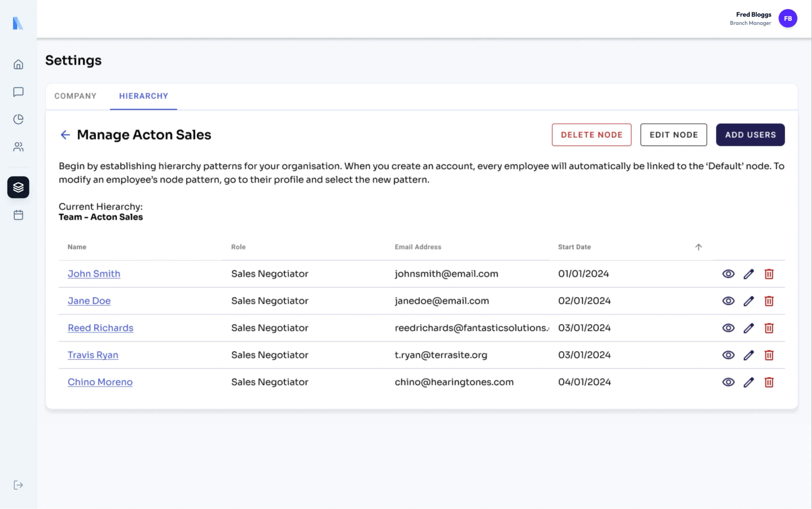
Task: Select the Hierarchy tab
Action: pos(144,96)
